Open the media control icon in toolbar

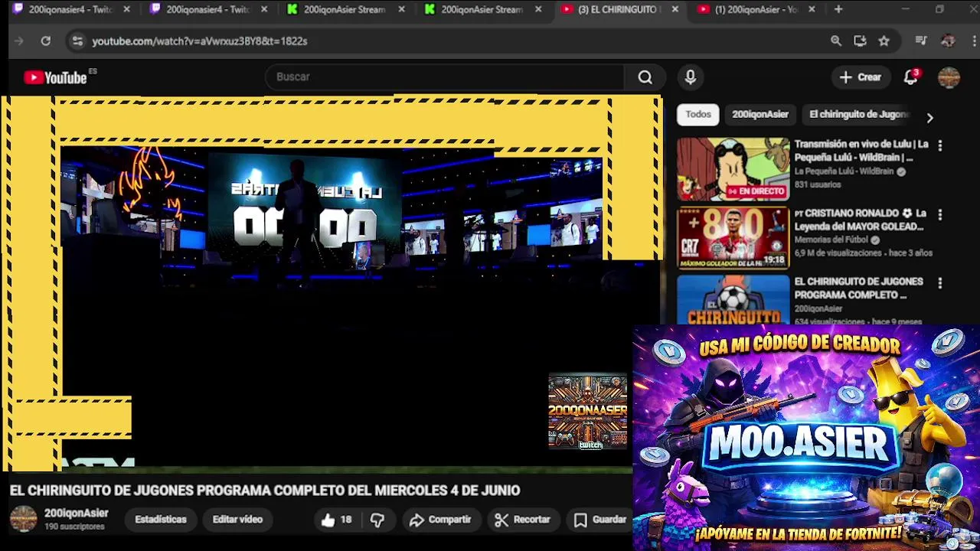[921, 41]
